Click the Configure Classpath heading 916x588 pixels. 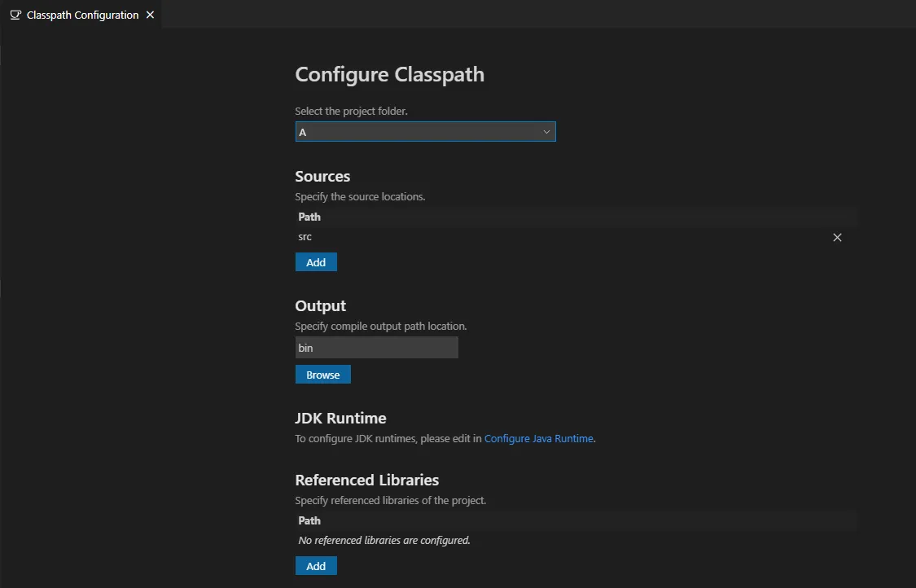[x=389, y=75]
